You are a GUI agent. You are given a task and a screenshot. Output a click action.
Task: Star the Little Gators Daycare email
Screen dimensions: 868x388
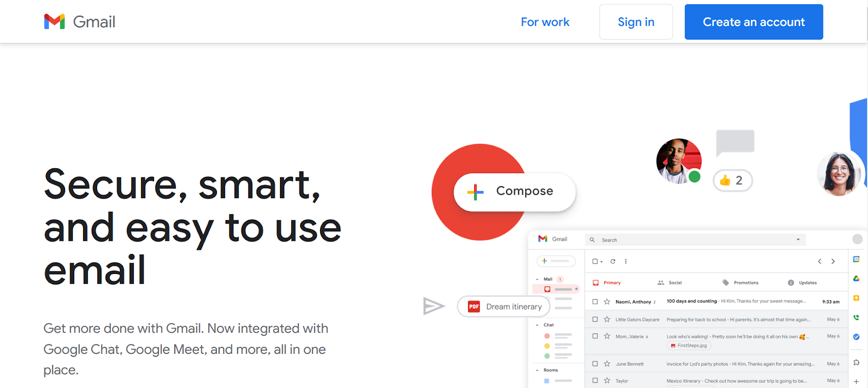click(x=607, y=320)
